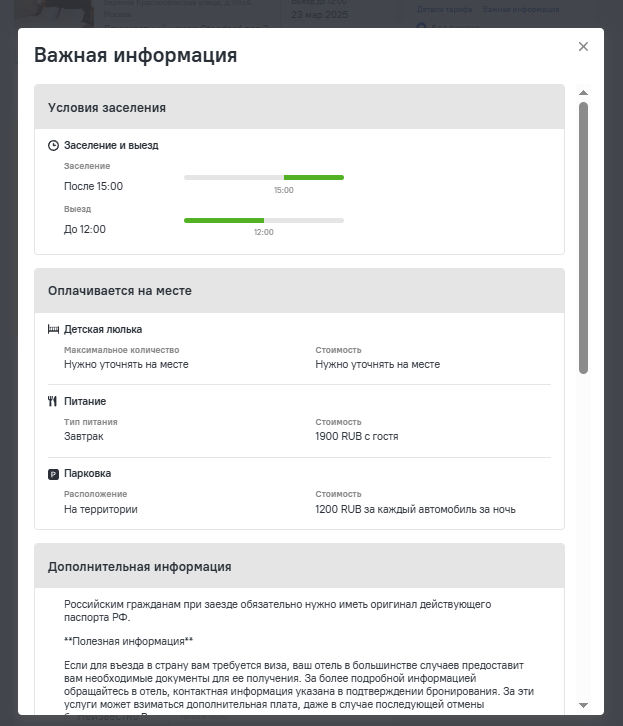Click the Дополнительная информация section header
623x726 pixels.
click(x=299, y=566)
